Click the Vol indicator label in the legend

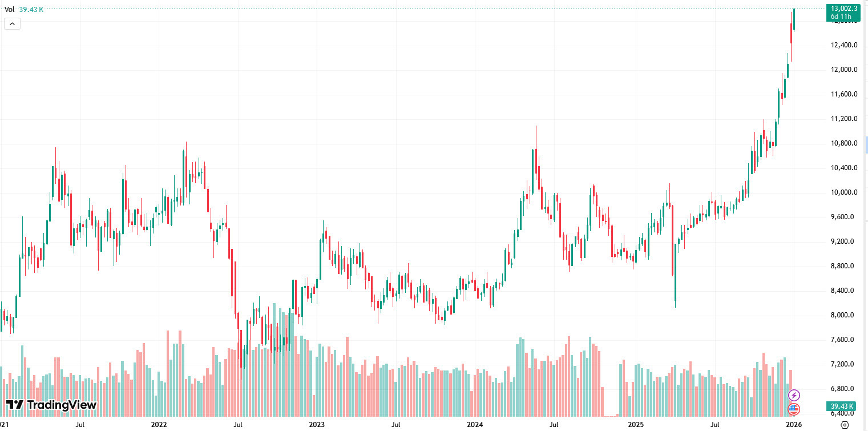pyautogui.click(x=9, y=9)
